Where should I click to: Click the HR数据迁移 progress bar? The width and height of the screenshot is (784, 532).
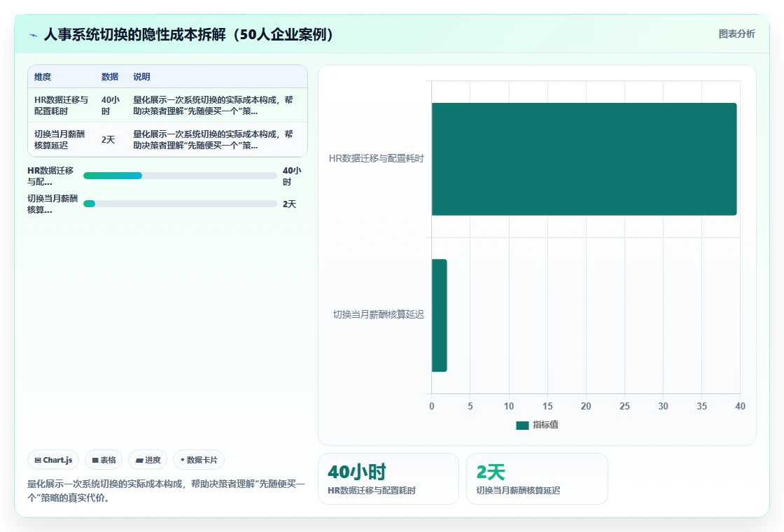pos(180,176)
